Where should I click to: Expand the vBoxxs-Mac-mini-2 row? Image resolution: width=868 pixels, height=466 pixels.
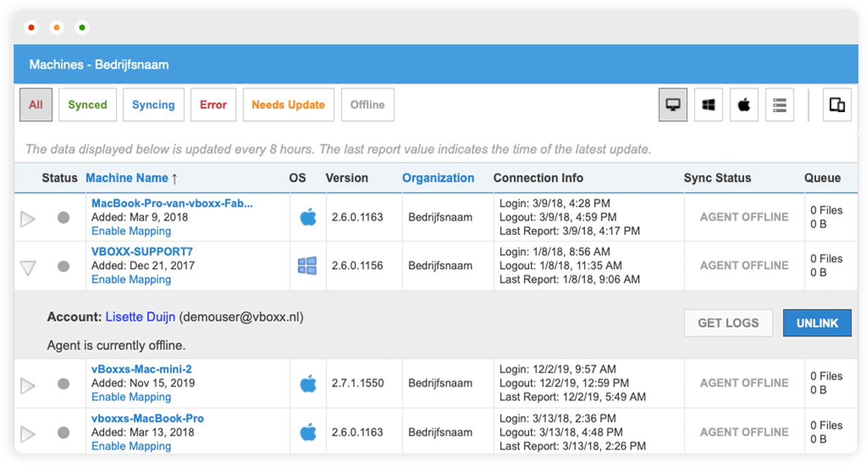[27, 385]
